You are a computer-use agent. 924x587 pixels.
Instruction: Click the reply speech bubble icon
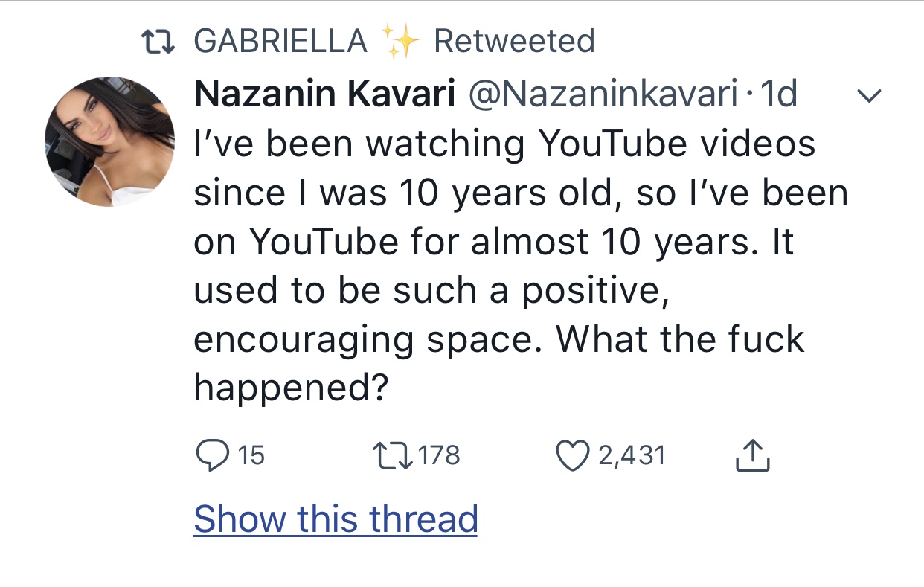tap(212, 455)
